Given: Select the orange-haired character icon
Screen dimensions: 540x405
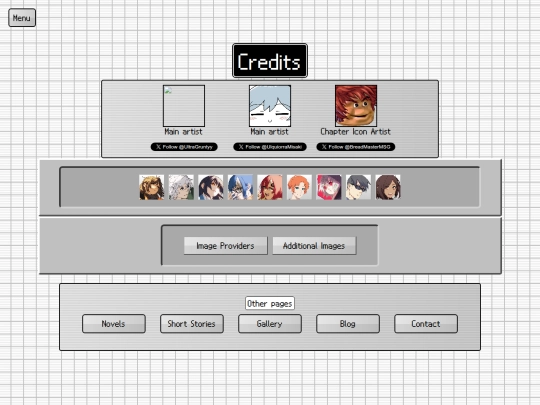Looking at the screenshot, I should pos(299,187).
